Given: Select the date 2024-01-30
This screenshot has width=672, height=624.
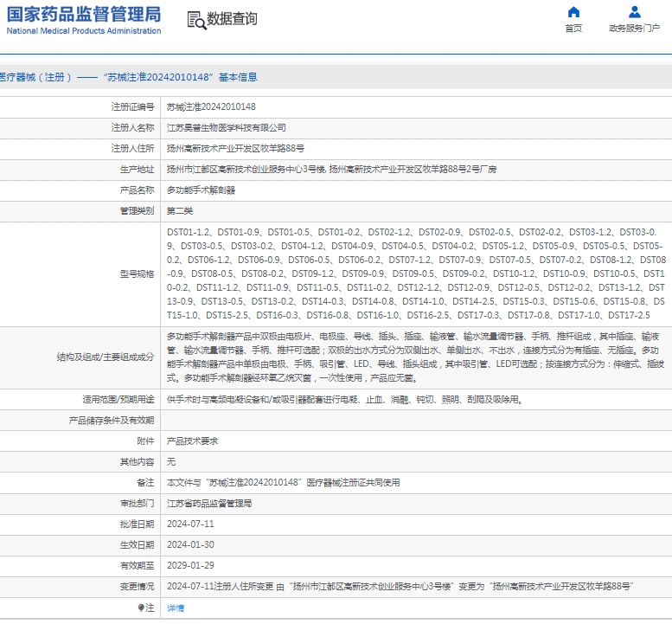Looking at the screenshot, I should (x=190, y=545).
